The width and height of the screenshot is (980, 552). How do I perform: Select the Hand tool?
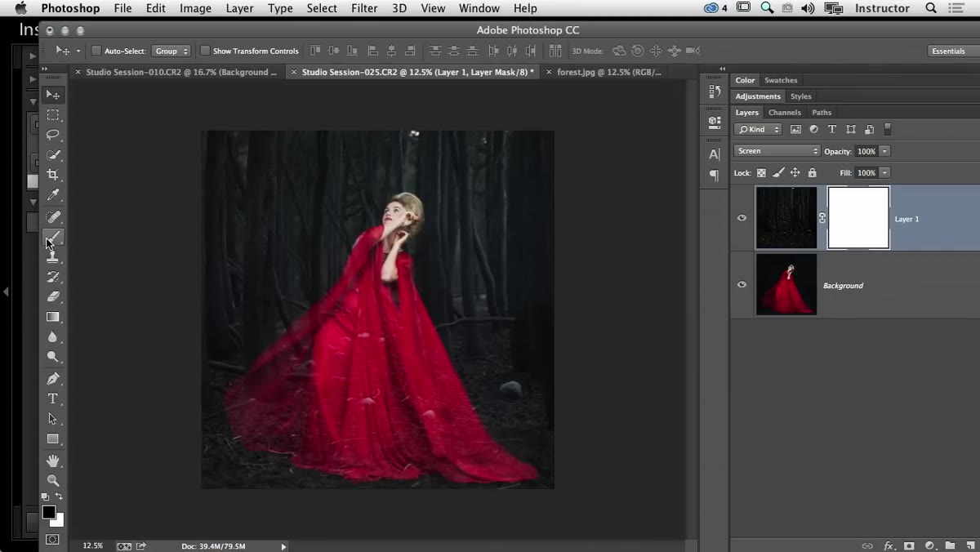53,461
